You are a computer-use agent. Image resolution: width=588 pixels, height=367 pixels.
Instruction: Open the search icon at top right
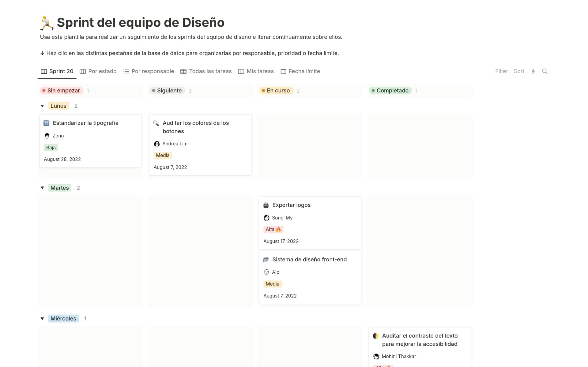(x=545, y=71)
